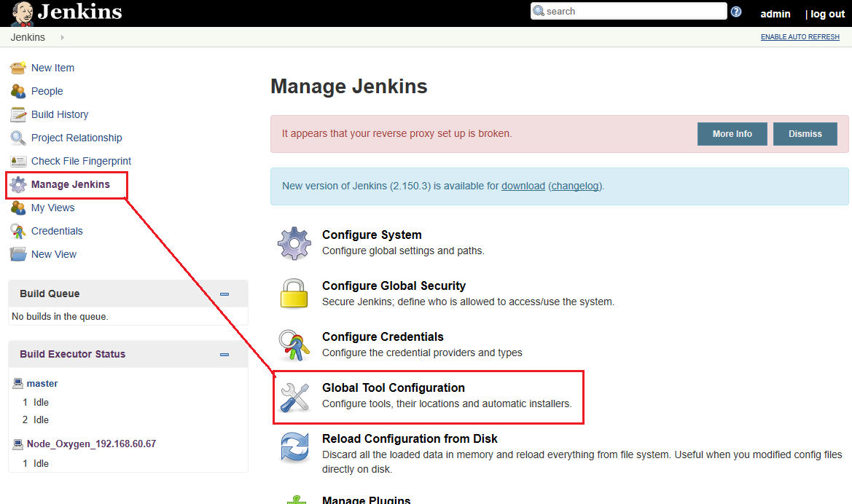Click the Jenkins breadcrumb link
Viewport: 852px width, 504px height.
pos(28,37)
